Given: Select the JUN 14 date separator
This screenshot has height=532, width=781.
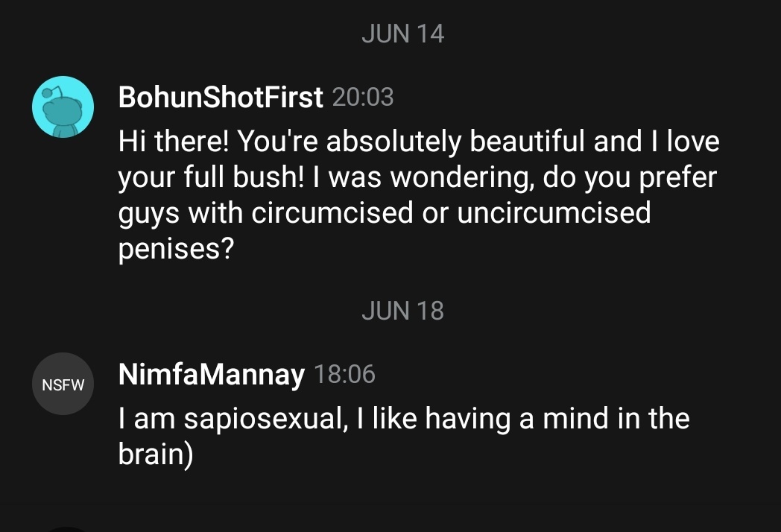Looking at the screenshot, I should 402,34.
